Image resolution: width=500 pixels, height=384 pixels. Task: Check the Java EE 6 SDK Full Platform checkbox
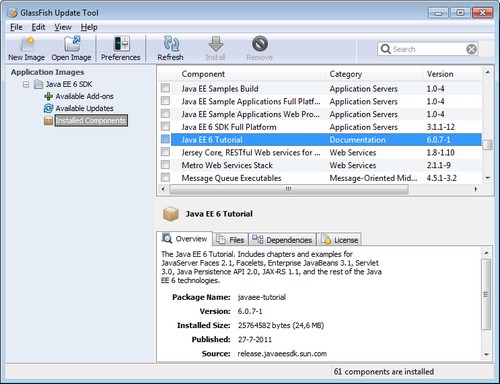click(x=165, y=126)
